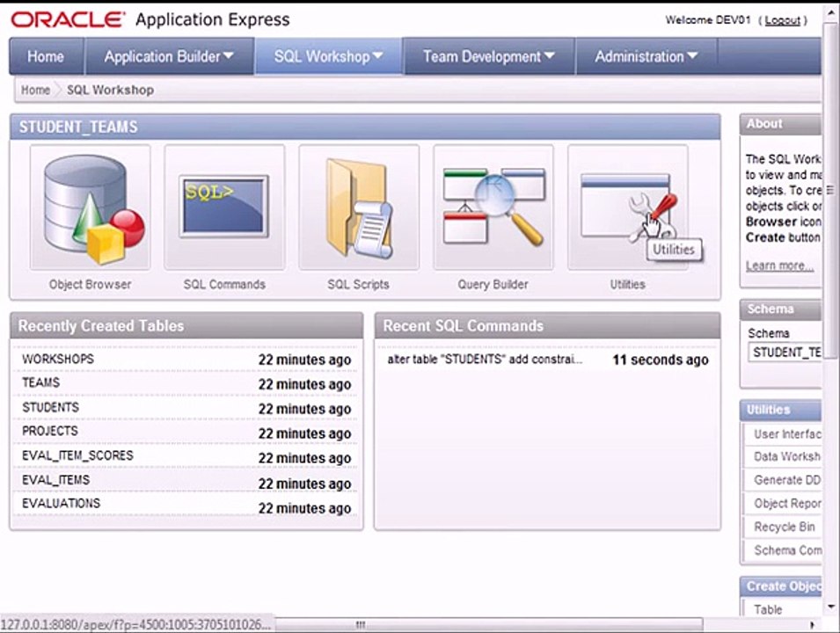Open the EVAL_ITEMS table entry
This screenshot has height=633, width=840.
coord(55,480)
